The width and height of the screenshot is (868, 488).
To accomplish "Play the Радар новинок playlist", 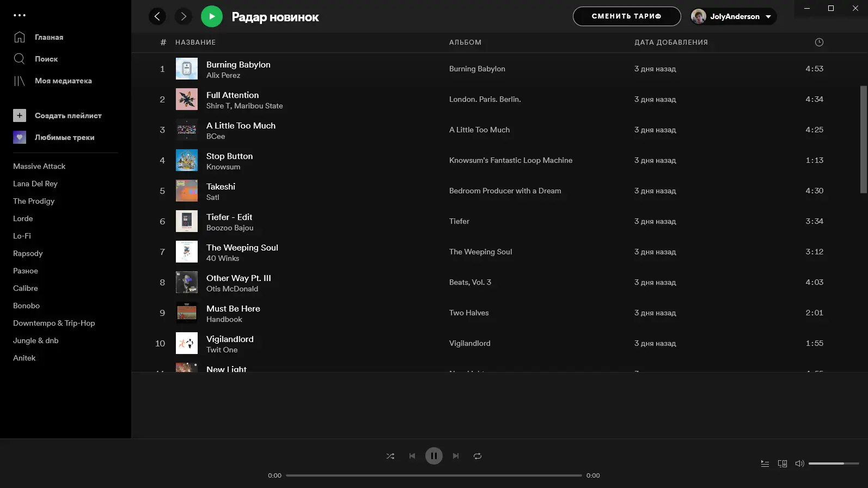I will click(x=212, y=16).
